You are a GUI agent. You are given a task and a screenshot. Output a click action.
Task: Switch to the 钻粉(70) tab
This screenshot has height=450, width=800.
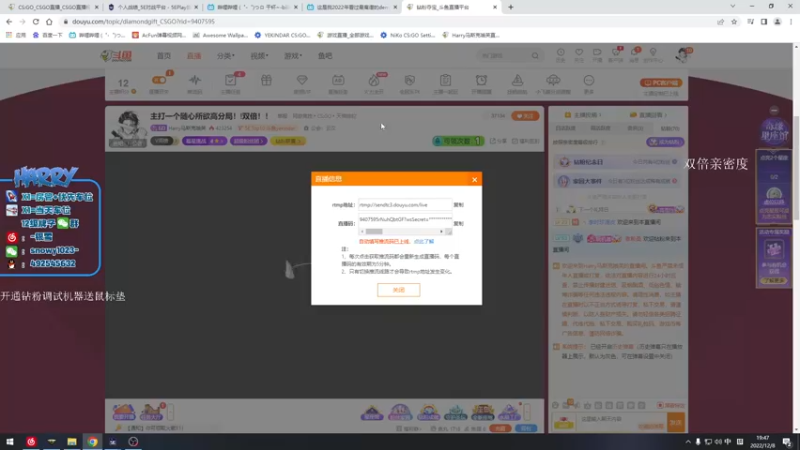(x=669, y=129)
